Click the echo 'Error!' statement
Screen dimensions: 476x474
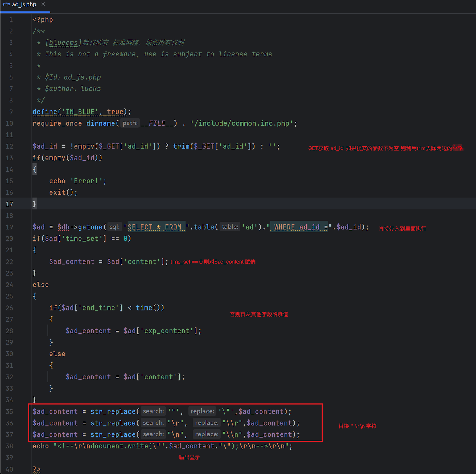[78, 181]
